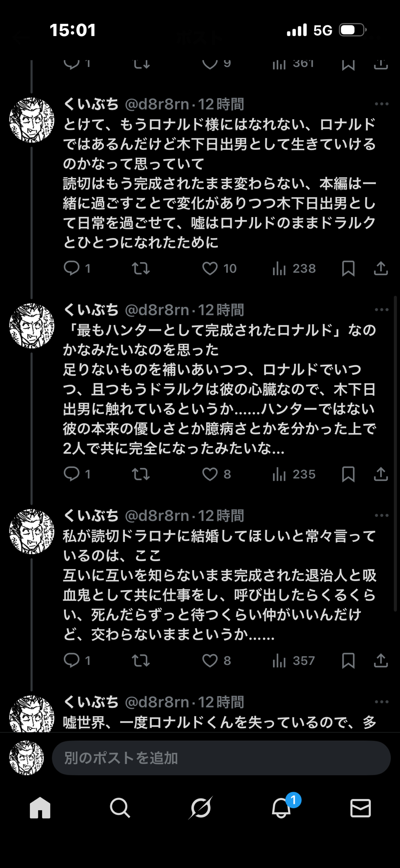Bookmark the post with 235 views
This screenshot has width=400, height=868.
click(348, 474)
